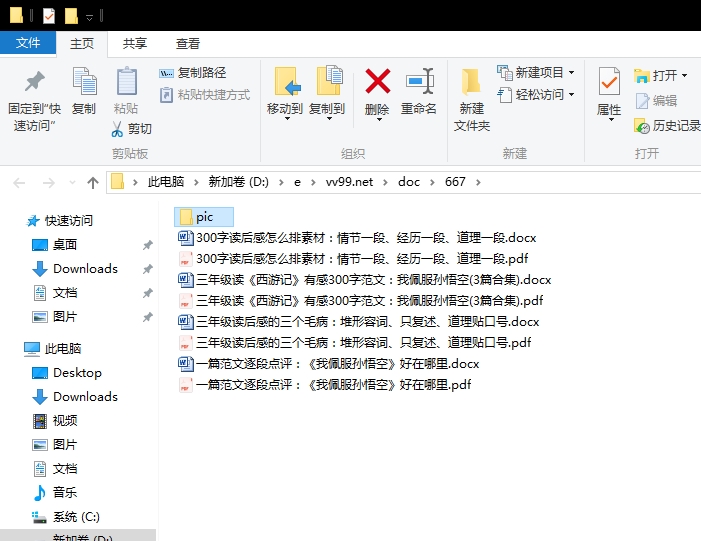Open the Customize Quick Access Toolbar dropdown
Screen dimensions: 701x541
89,17
